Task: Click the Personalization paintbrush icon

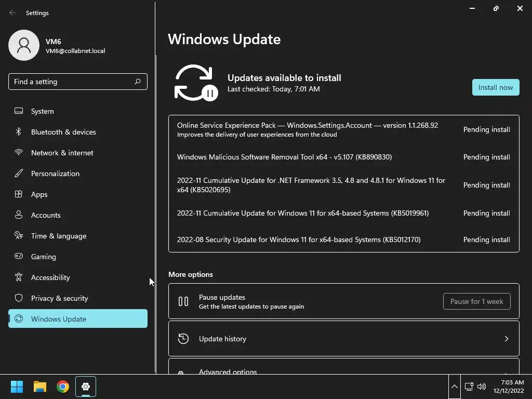Action: pos(19,173)
